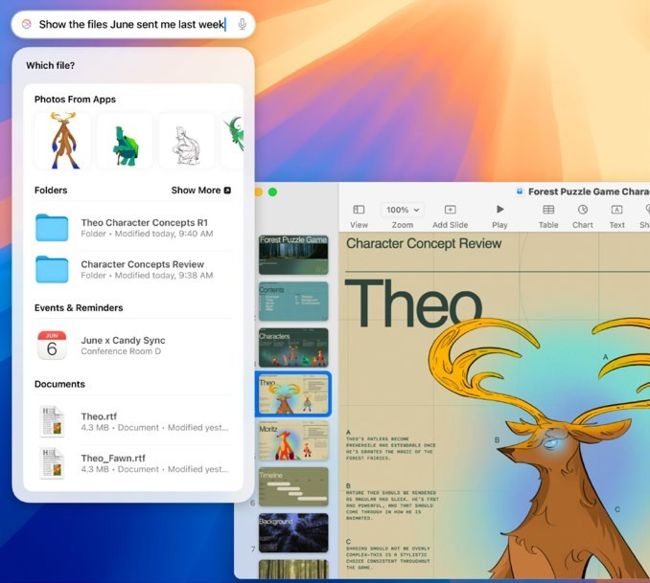This screenshot has height=583, width=650.
Task: Click the Text box toolbar icon
Action: pyautogui.click(x=617, y=210)
